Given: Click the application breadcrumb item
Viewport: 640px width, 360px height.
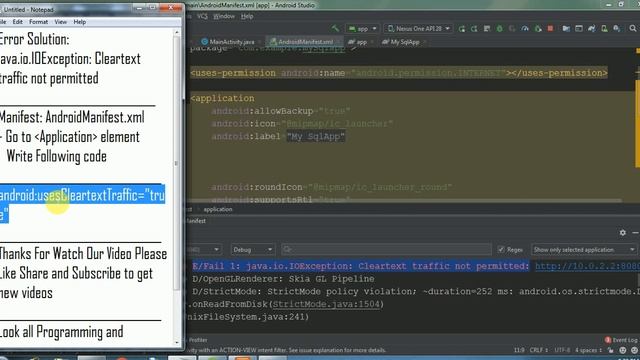Looking at the screenshot, I should (218, 209).
